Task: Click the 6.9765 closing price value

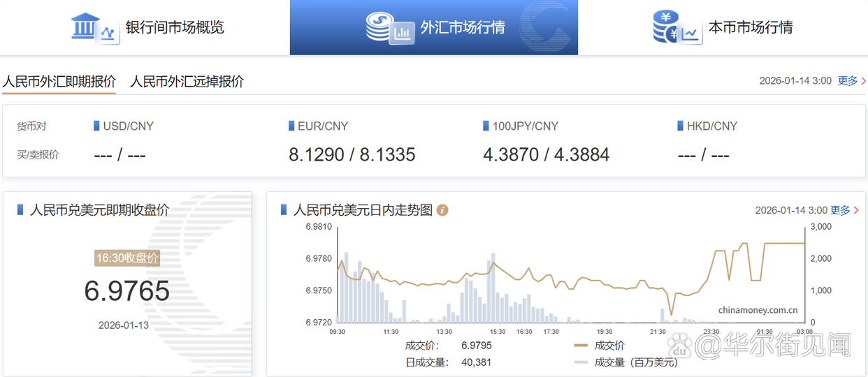Action: pyautogui.click(x=127, y=290)
